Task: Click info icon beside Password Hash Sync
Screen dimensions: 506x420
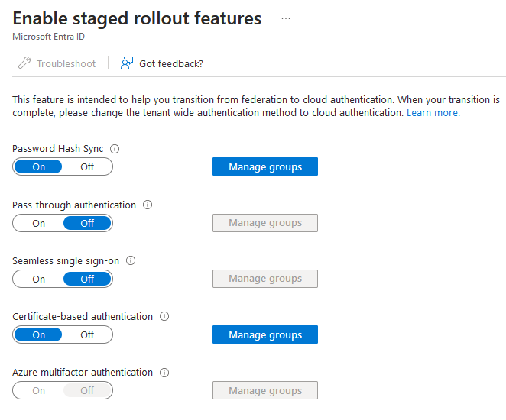Action: pos(115,149)
